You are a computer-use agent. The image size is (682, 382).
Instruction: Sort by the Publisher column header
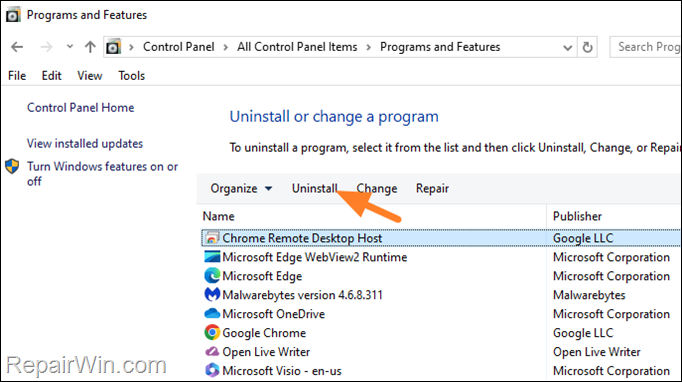point(577,216)
